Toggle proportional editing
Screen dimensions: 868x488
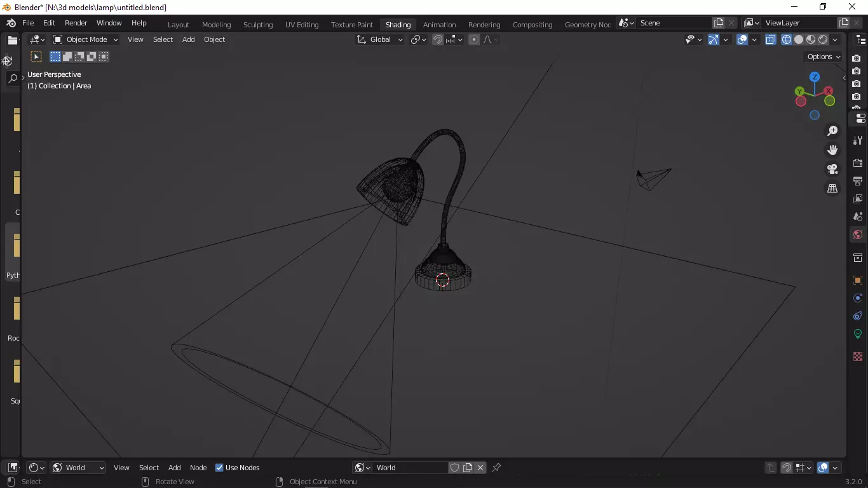474,39
